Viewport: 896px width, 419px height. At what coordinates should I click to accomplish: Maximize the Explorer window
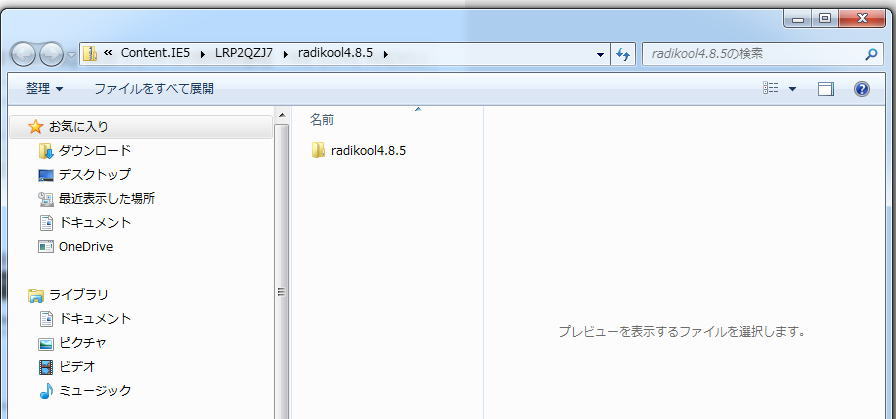pyautogui.click(x=825, y=19)
